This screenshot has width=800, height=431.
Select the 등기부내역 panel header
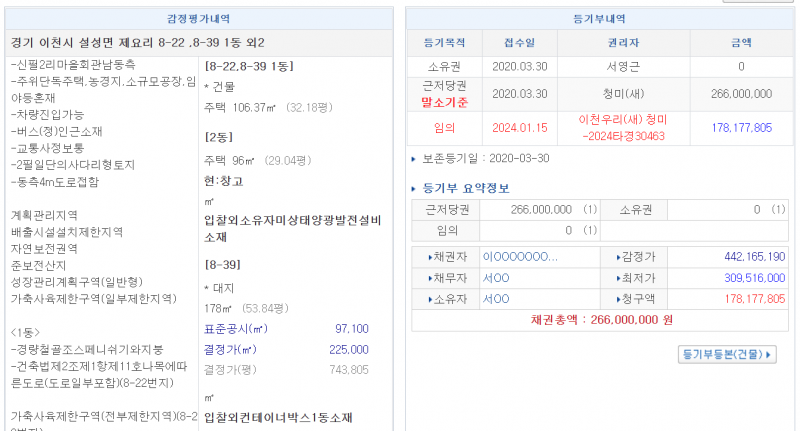coord(602,19)
